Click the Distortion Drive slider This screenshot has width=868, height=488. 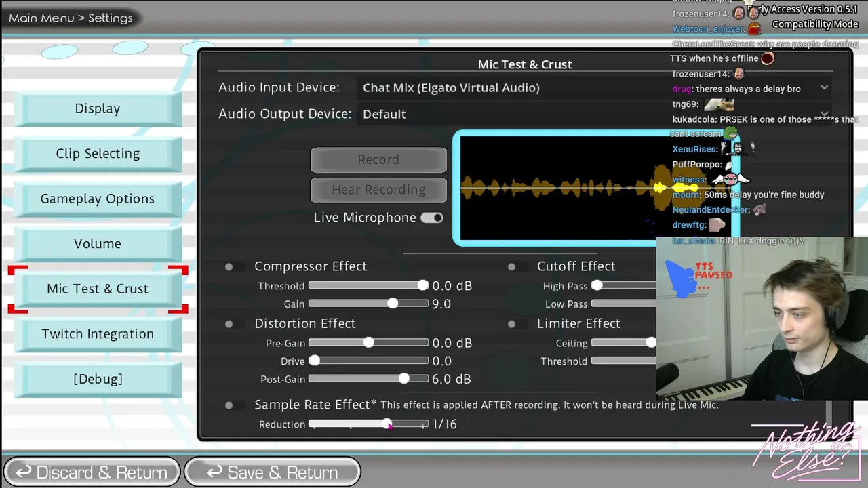(368, 361)
